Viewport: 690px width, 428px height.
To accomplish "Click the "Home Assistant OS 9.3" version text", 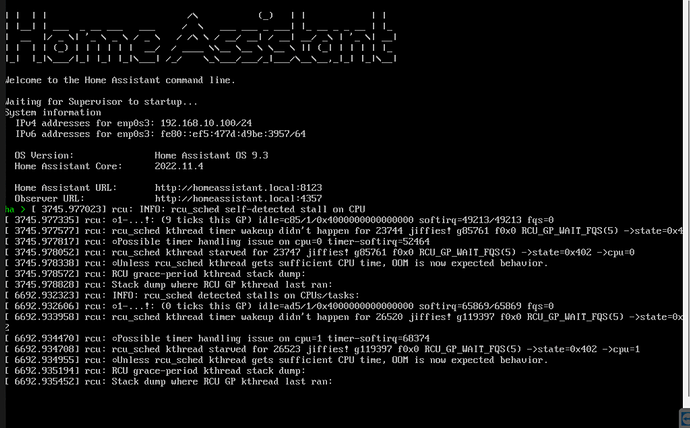I will [211, 155].
